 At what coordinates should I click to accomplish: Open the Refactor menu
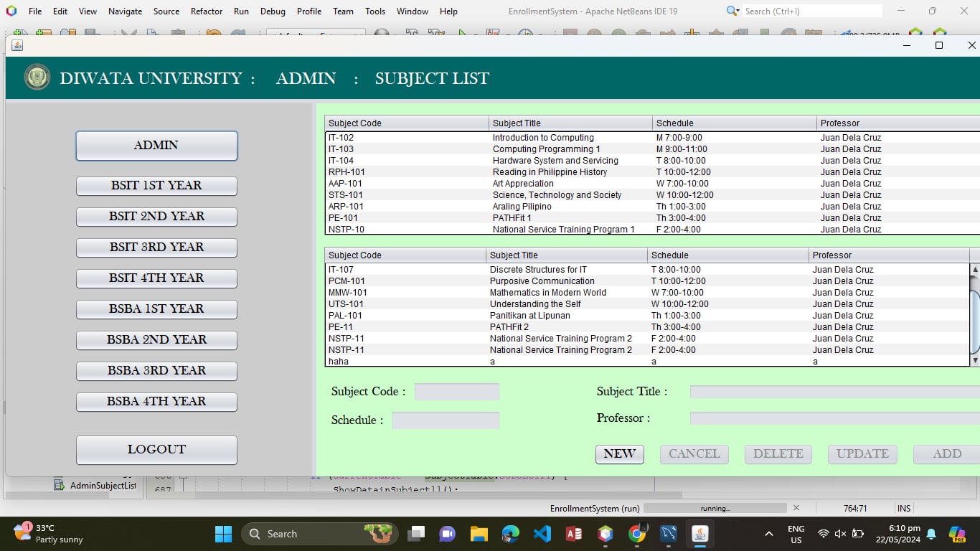207,11
